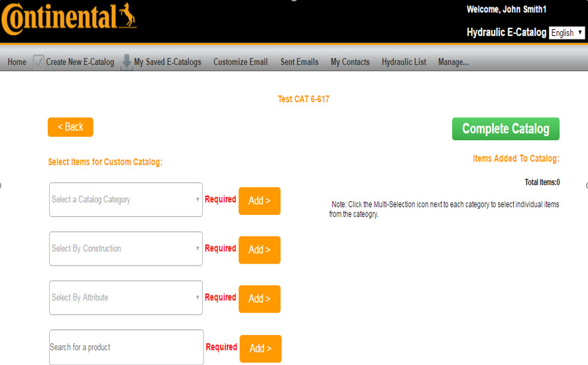Focus the Search for a product field
The width and height of the screenshot is (588, 365).
pos(126,347)
